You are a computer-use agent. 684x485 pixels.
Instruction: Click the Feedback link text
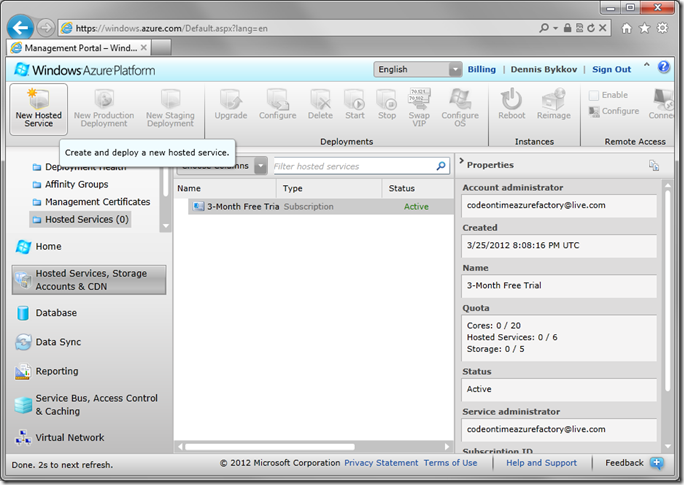click(624, 463)
